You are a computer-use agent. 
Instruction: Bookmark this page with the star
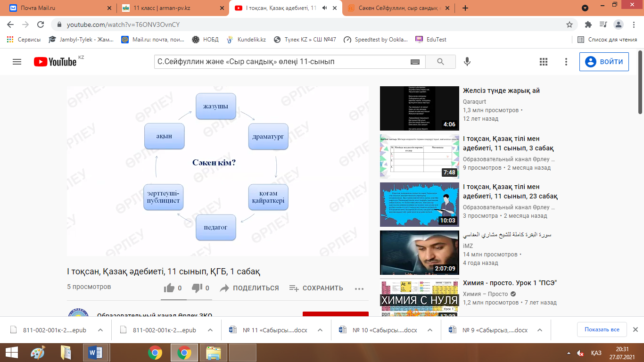[570, 25]
